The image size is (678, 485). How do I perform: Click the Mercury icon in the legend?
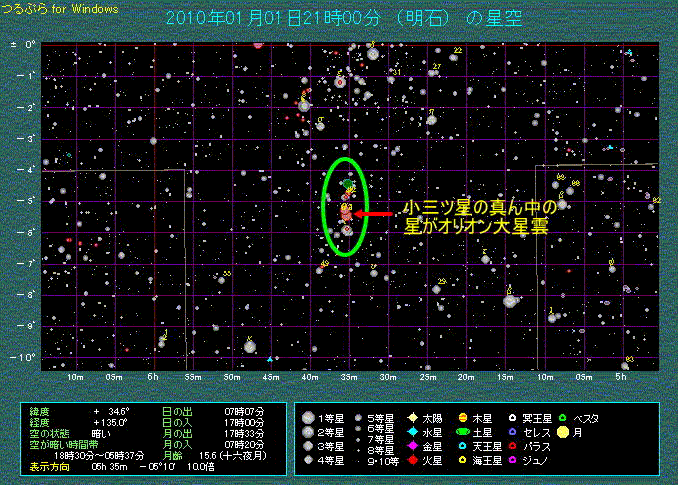click(413, 432)
